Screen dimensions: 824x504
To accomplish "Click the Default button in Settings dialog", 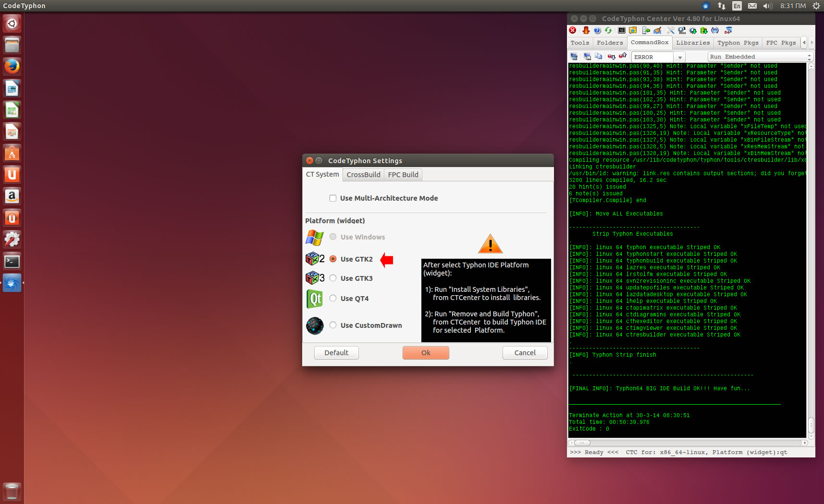I will click(336, 353).
